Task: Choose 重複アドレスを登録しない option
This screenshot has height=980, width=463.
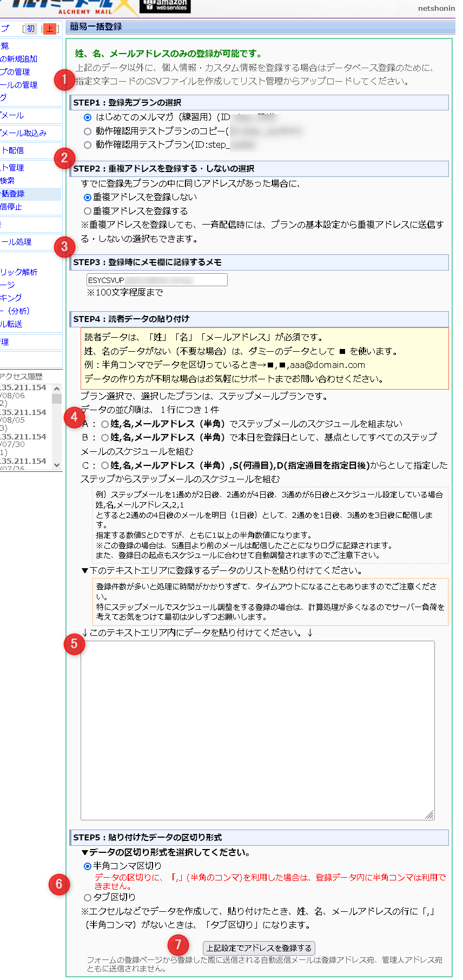Action: 87,198
